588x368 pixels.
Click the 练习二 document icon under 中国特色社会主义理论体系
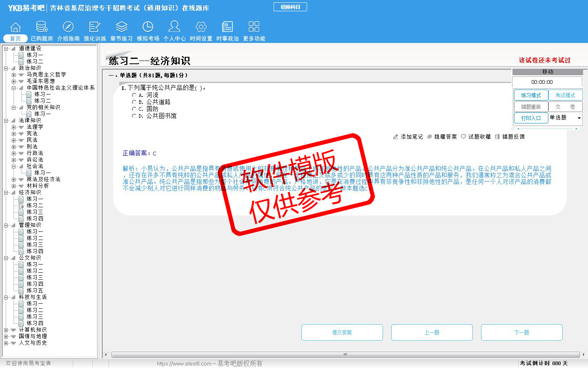point(29,101)
